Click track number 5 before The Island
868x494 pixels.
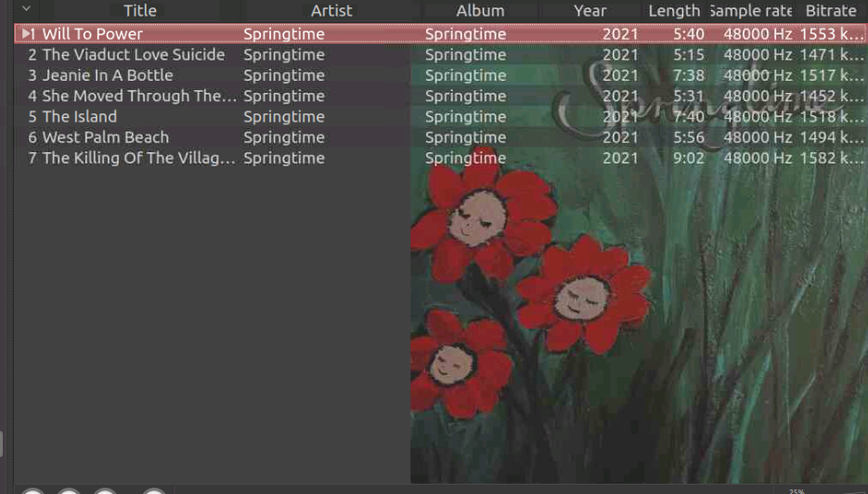coord(32,116)
